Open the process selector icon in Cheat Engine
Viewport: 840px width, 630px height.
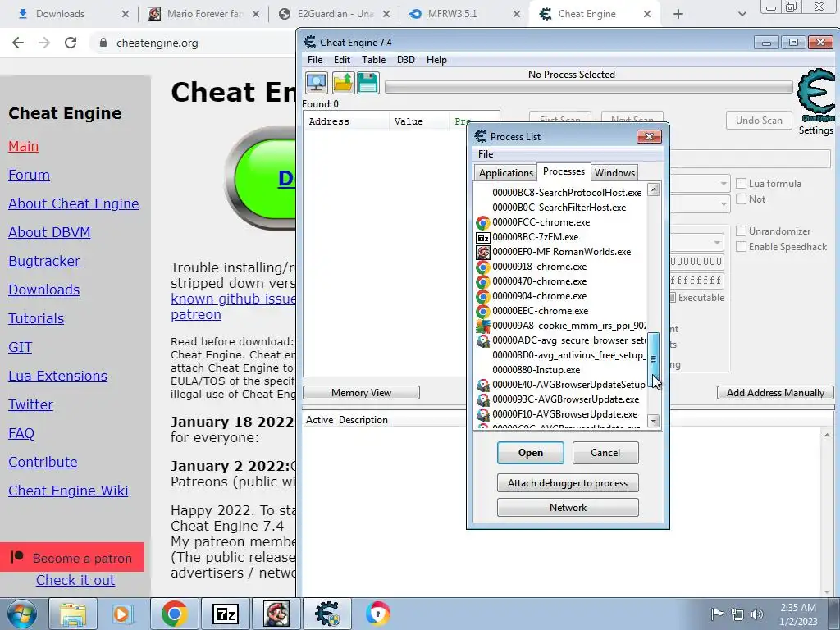pos(316,83)
